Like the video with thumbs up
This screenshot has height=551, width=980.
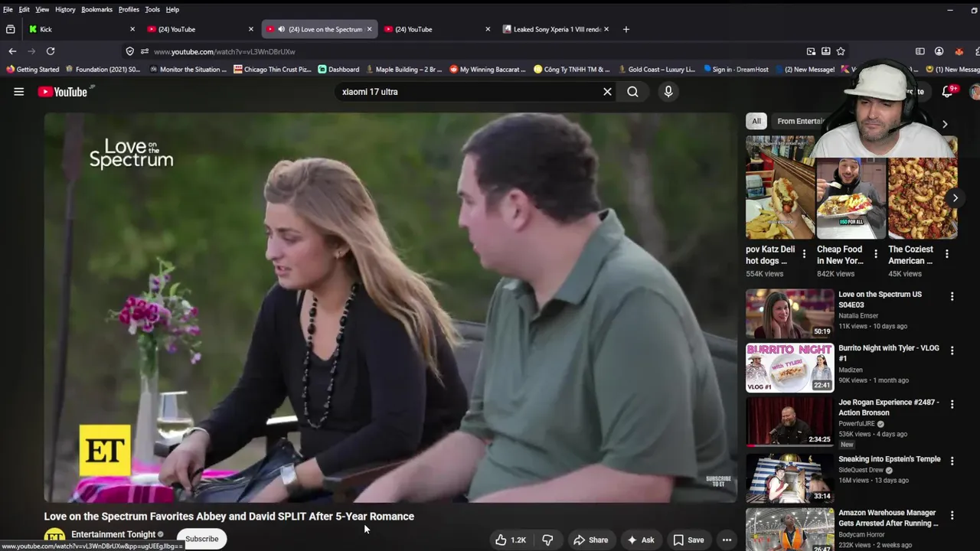(511, 540)
